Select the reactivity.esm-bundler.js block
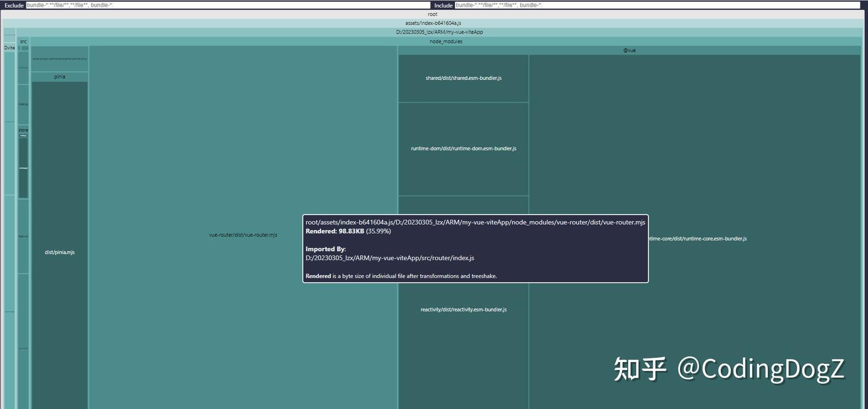Image resolution: width=868 pixels, height=409 pixels. click(464, 310)
